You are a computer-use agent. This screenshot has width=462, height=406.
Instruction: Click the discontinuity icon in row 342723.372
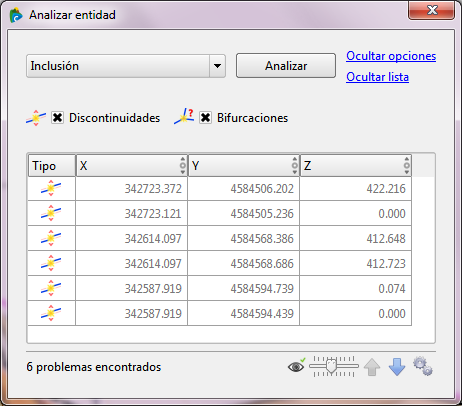[51, 188]
